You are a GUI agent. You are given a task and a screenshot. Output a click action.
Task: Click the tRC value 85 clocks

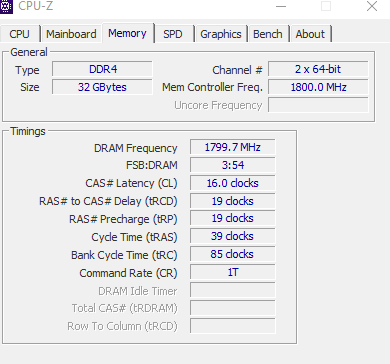point(233,254)
